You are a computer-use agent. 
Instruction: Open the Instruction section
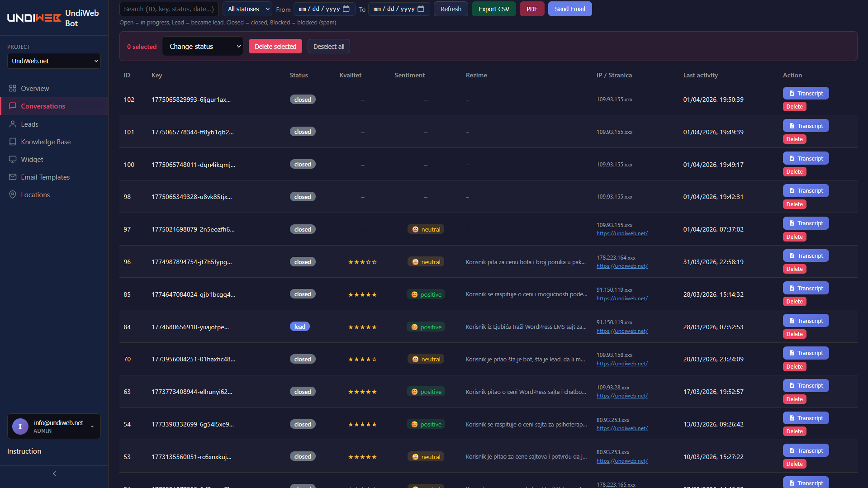point(24,451)
